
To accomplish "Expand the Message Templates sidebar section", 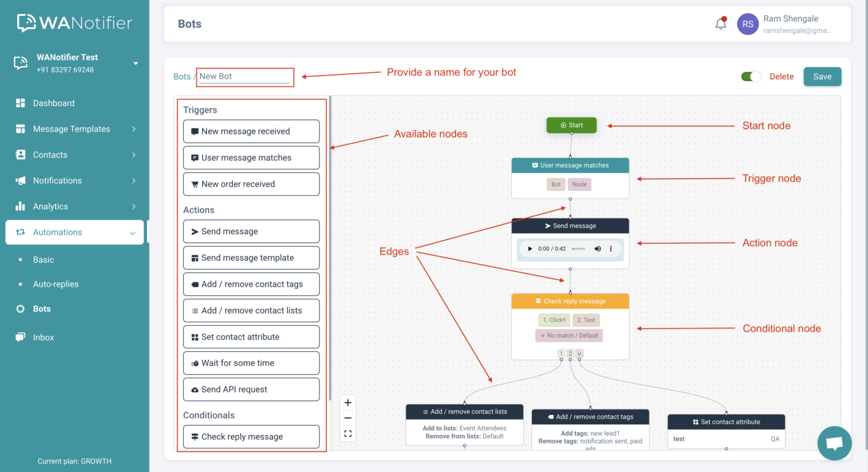I will coord(71,129).
